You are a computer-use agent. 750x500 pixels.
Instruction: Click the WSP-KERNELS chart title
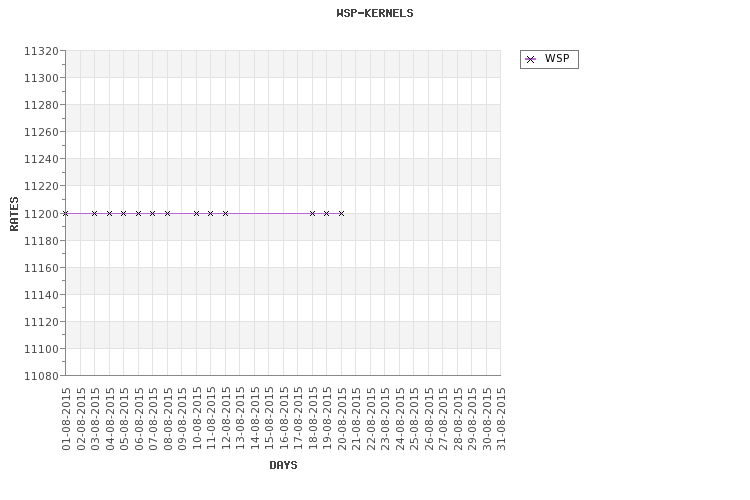[375, 13]
